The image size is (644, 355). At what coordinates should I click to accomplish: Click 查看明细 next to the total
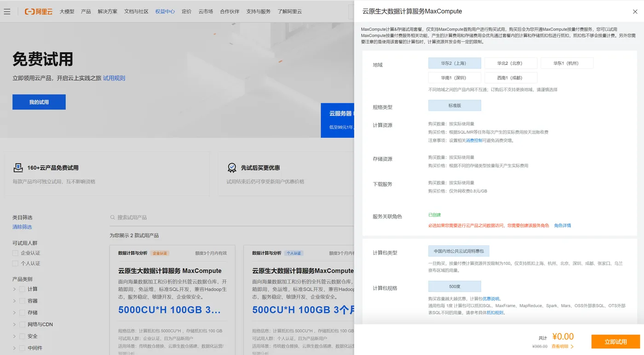(x=563, y=346)
